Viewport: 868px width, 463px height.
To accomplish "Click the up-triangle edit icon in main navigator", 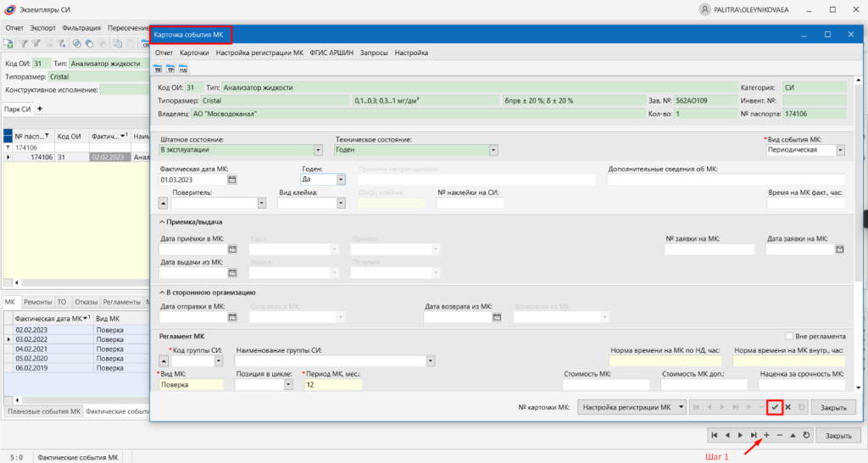I will coord(793,435).
